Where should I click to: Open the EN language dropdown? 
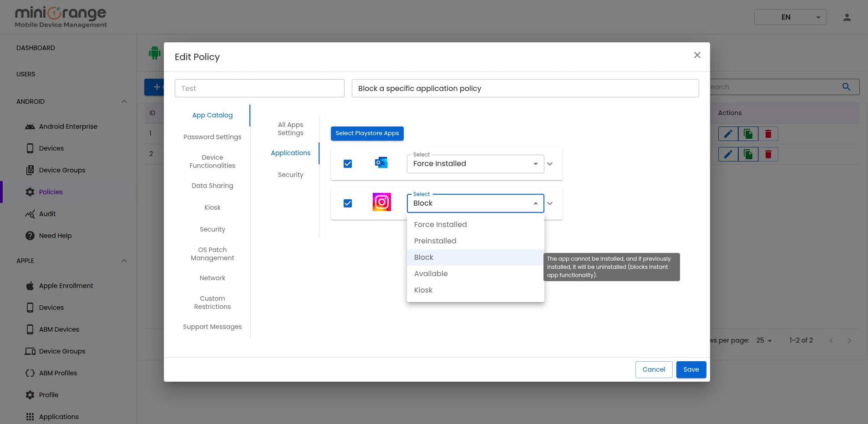[x=789, y=17]
